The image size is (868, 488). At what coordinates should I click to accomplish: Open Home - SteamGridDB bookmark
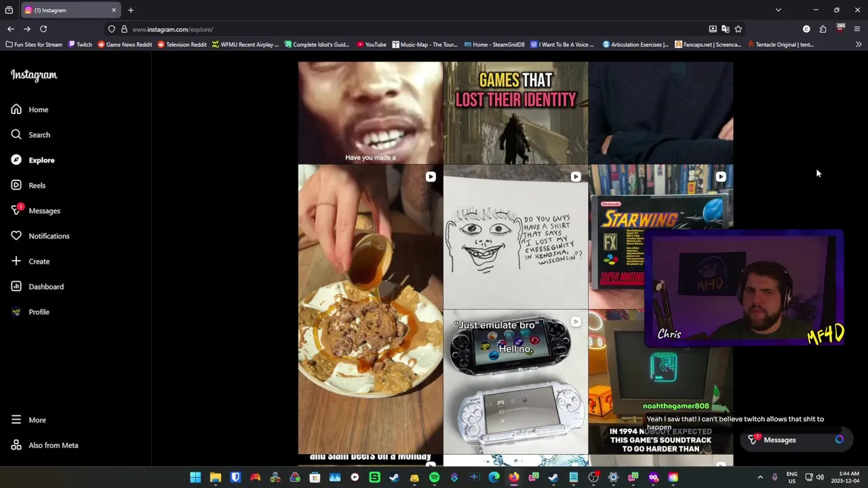495,45
